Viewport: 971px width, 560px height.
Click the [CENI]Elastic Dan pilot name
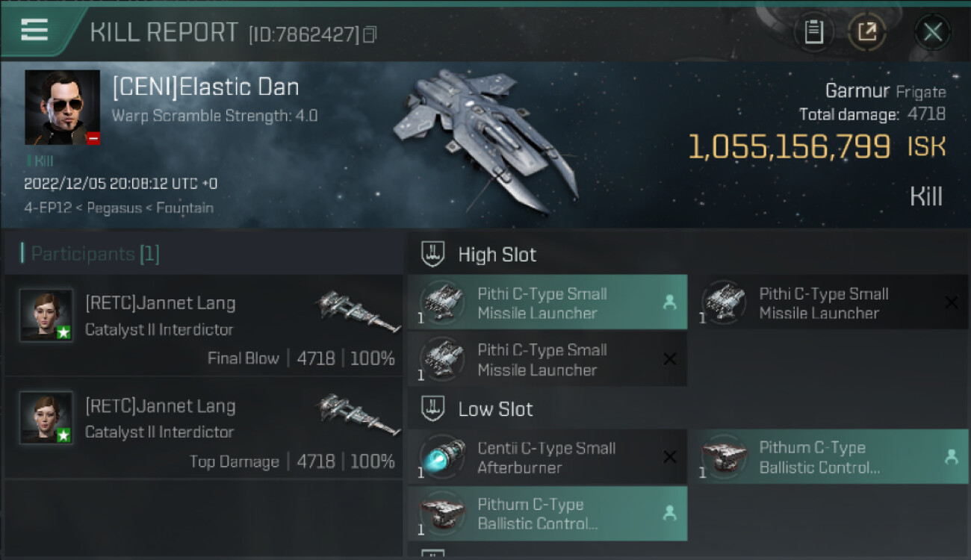click(x=205, y=87)
